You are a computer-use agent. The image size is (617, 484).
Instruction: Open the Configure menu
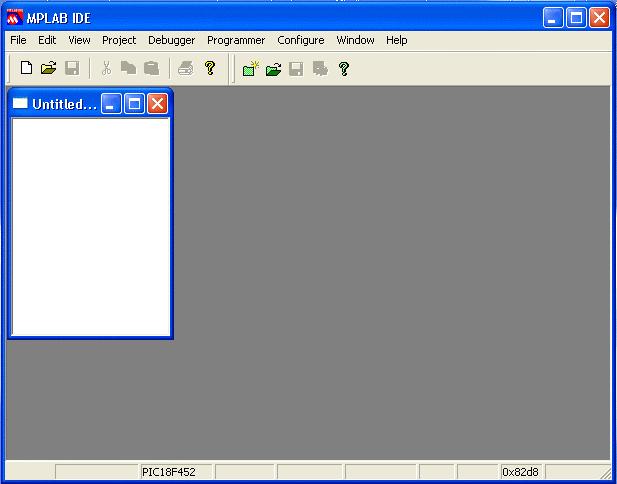pyautogui.click(x=301, y=40)
